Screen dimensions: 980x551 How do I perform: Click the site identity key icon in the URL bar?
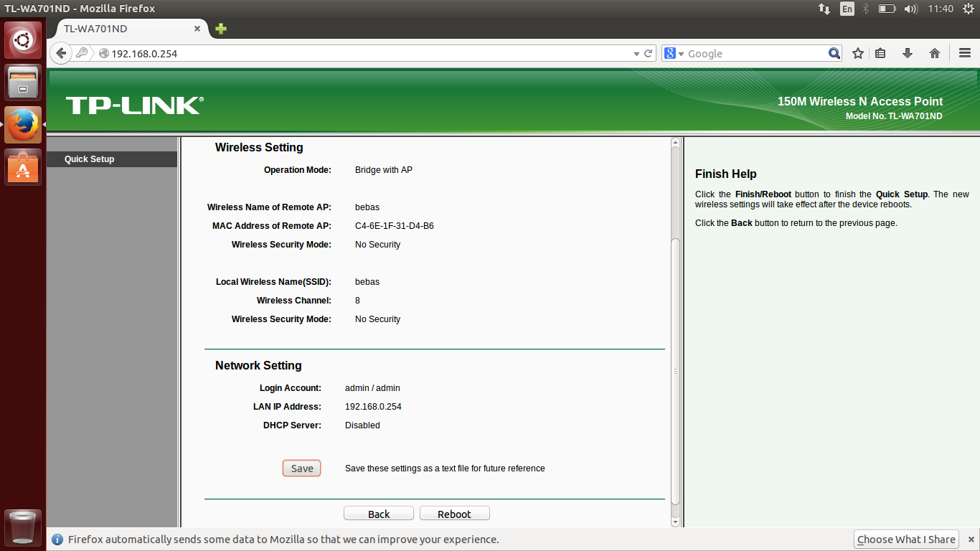click(x=82, y=53)
